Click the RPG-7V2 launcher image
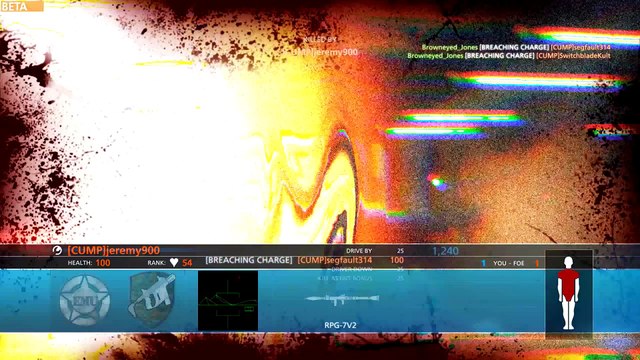 342,299
